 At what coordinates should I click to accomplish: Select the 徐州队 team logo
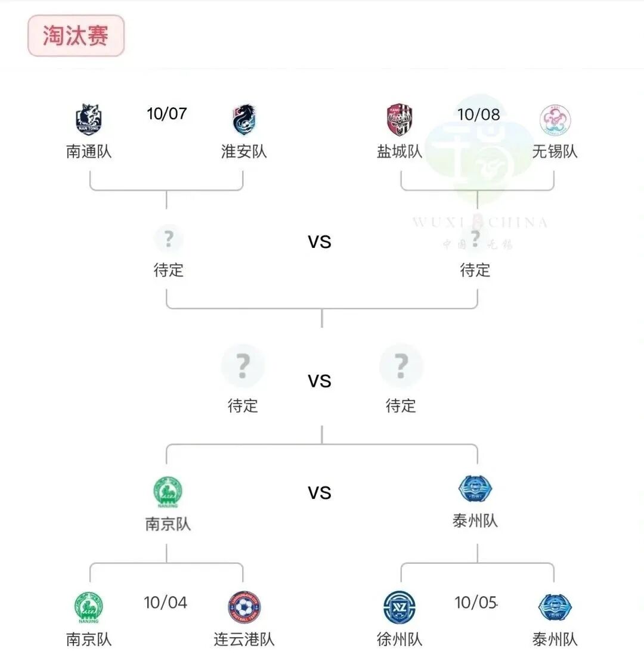click(x=400, y=607)
